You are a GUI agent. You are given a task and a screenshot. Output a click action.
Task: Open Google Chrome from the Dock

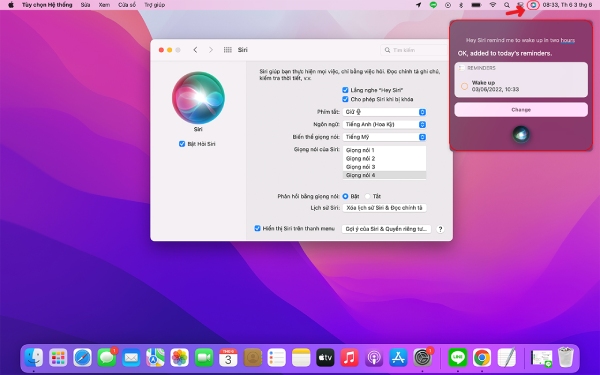(482, 358)
